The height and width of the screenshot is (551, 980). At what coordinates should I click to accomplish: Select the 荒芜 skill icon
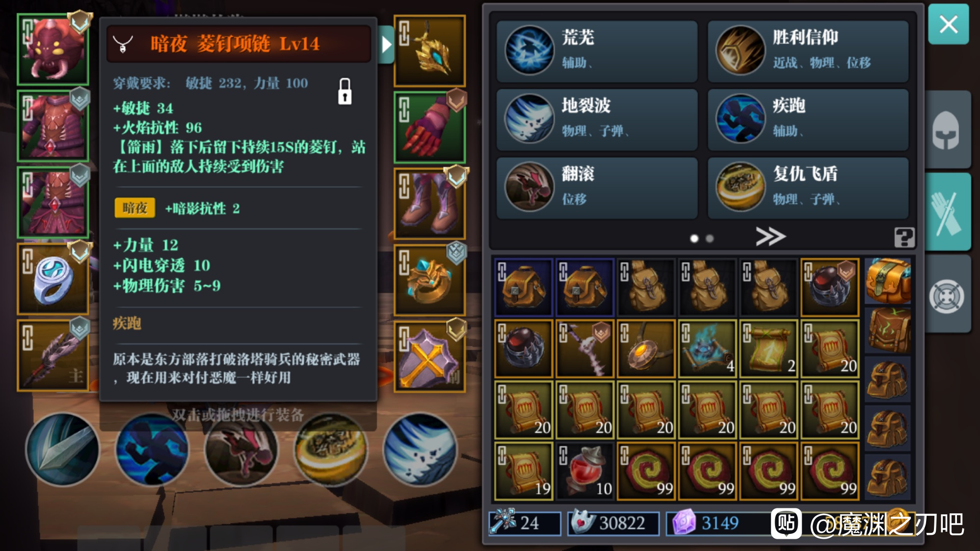[x=529, y=50]
